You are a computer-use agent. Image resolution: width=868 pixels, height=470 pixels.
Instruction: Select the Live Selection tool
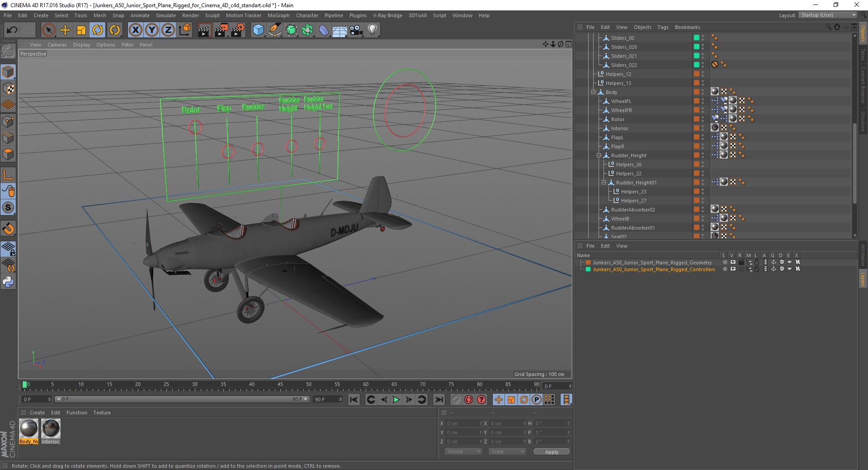pyautogui.click(x=48, y=30)
